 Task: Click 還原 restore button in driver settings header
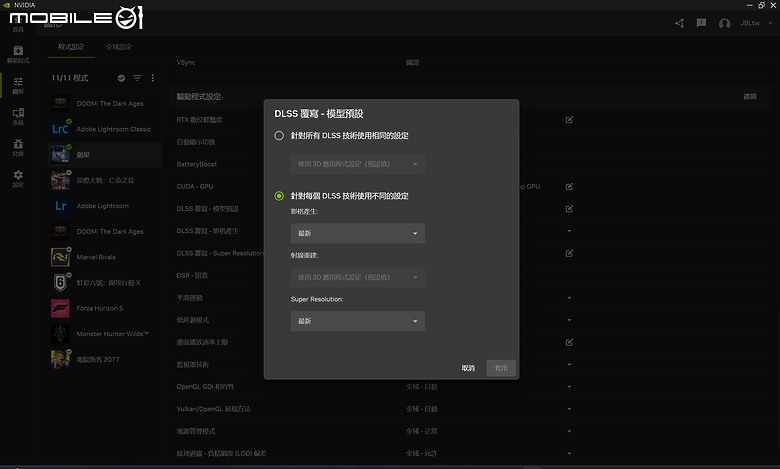point(750,96)
